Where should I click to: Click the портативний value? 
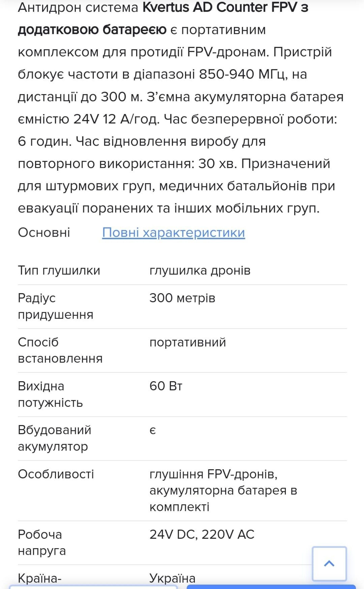187,342
